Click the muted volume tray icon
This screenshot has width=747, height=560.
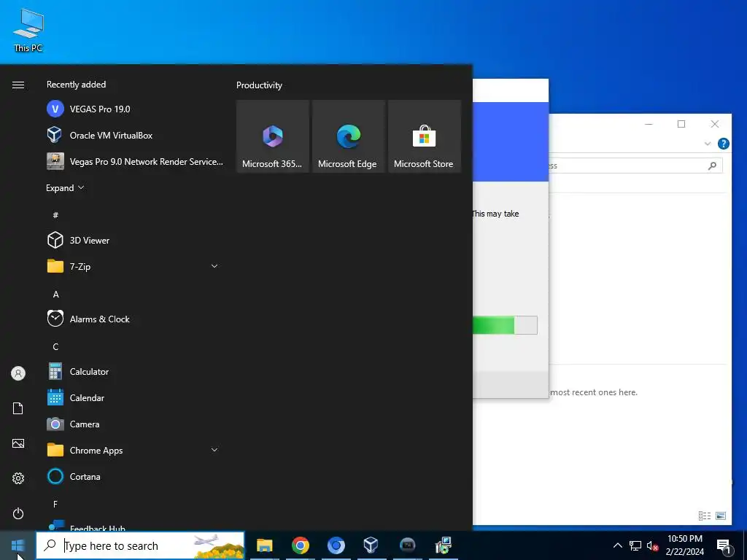[652, 545]
